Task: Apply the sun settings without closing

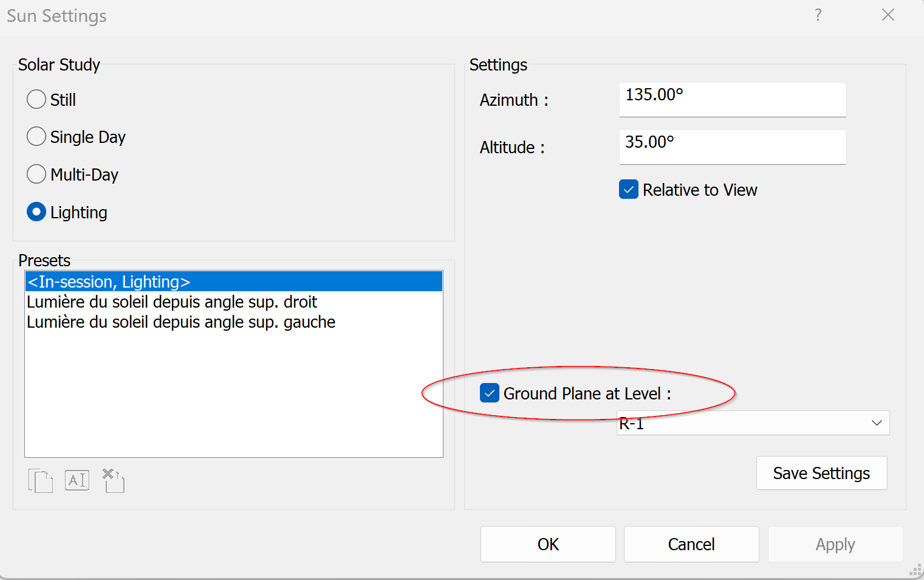Action: tap(835, 544)
